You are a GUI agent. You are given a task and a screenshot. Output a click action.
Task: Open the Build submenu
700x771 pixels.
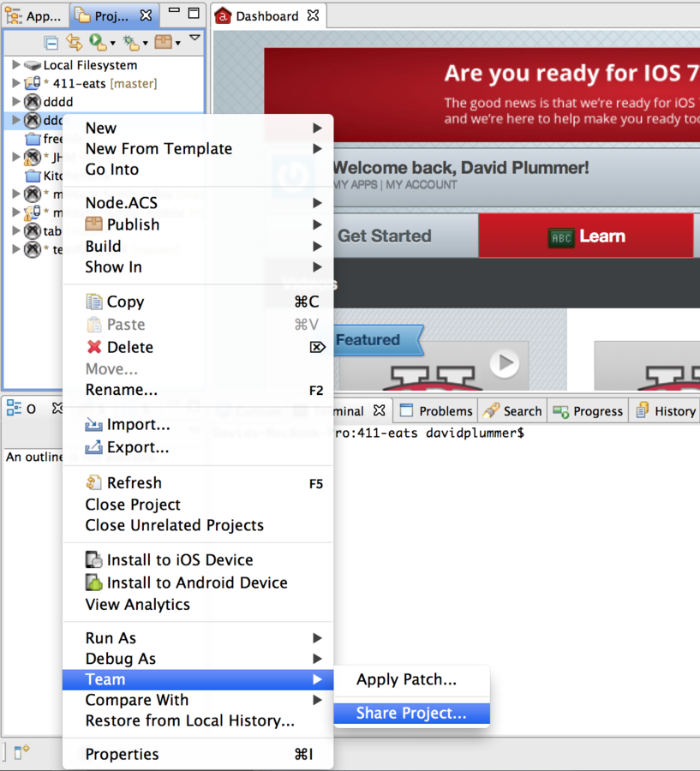198,246
